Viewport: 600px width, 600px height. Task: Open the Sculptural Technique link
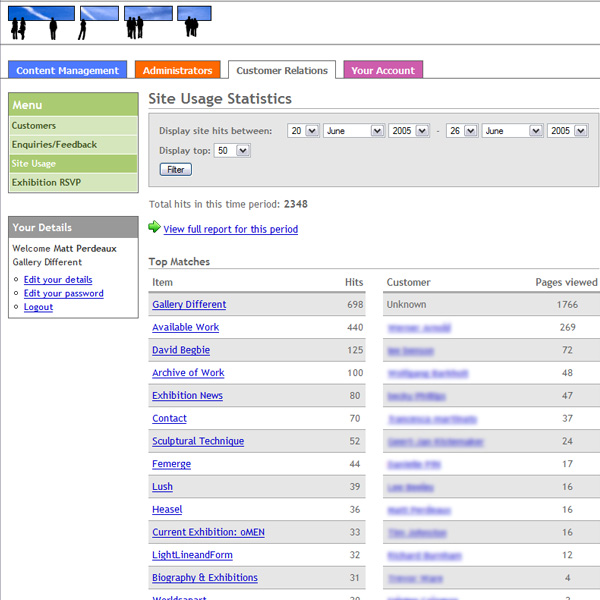click(x=198, y=441)
